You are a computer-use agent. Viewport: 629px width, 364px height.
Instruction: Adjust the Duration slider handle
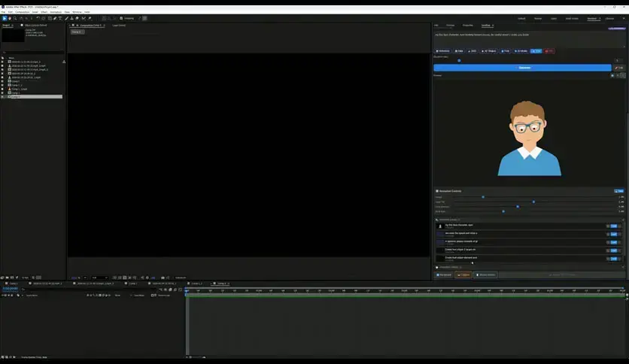point(459,60)
